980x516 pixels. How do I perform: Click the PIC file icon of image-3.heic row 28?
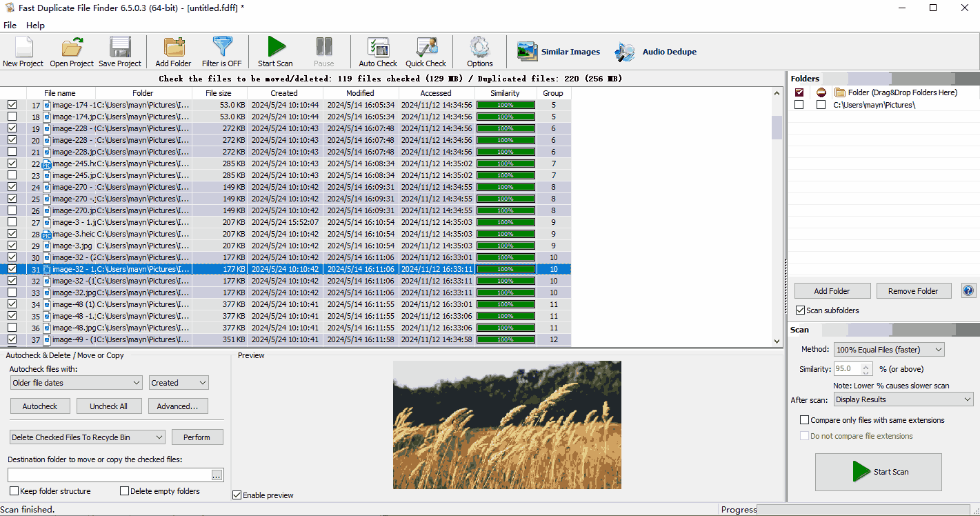pos(47,234)
